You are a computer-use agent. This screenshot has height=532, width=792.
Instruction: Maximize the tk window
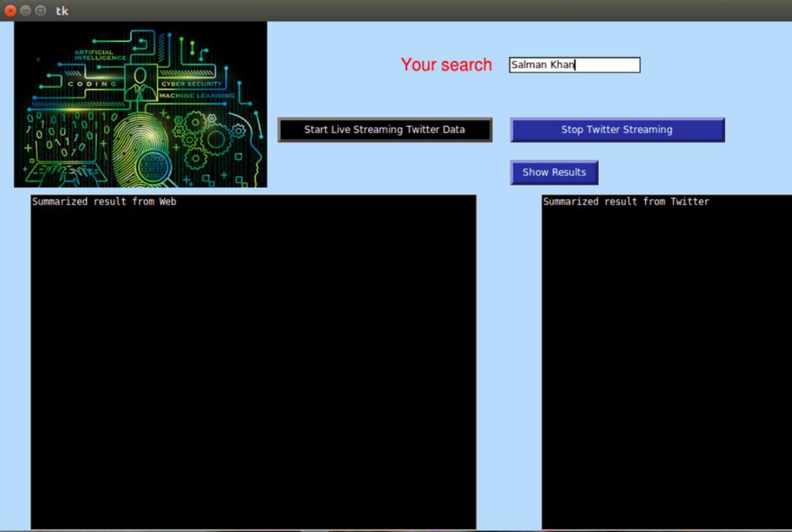coord(40,10)
